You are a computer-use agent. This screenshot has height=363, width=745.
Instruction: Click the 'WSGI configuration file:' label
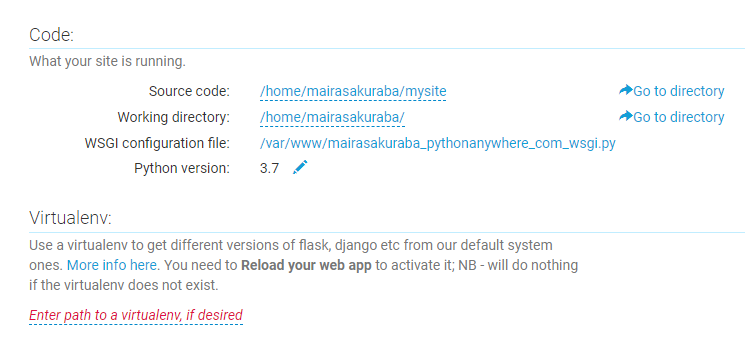tap(157, 143)
